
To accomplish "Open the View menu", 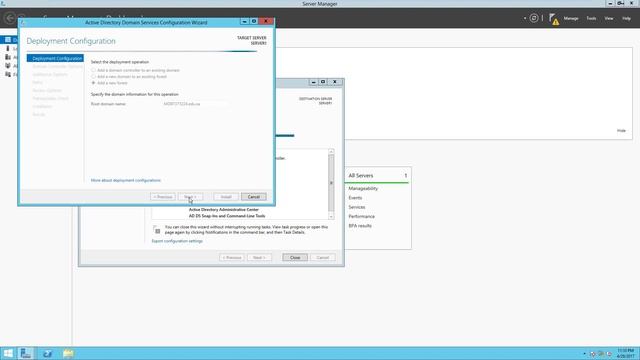I will 609,18.
